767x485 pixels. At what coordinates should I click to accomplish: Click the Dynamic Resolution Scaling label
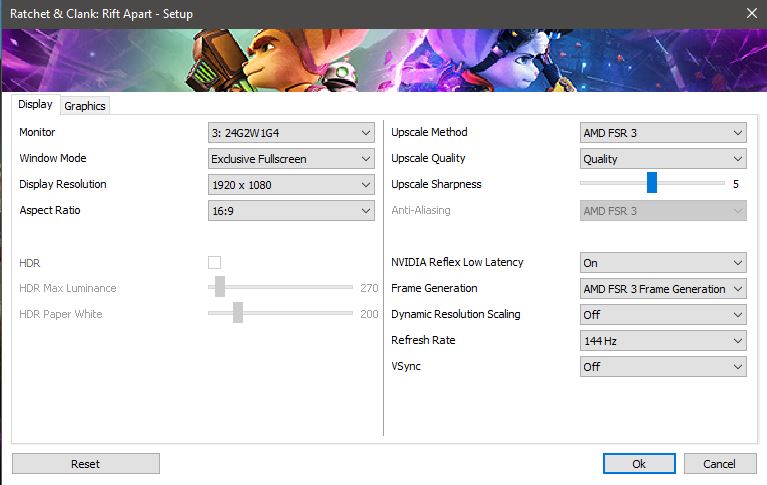point(456,314)
